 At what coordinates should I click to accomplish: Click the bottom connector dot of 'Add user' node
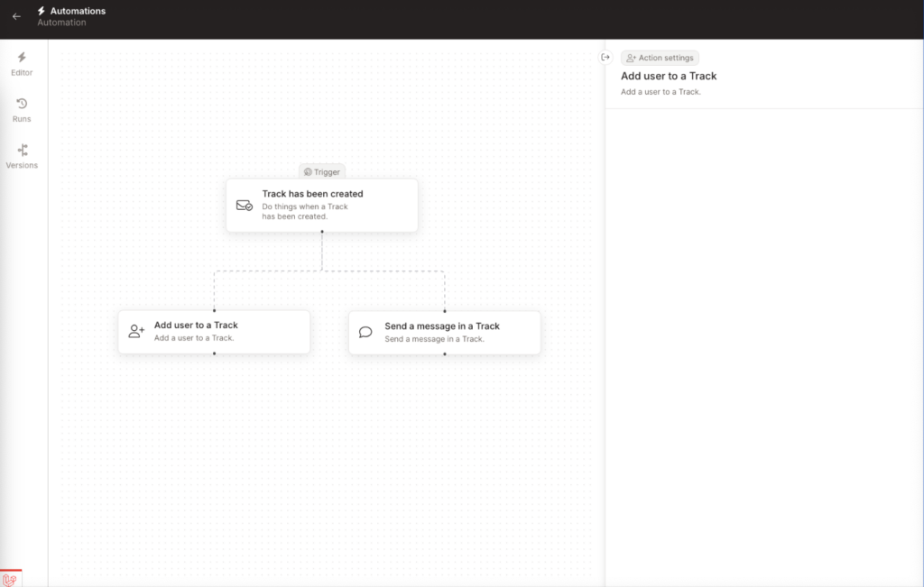(214, 353)
